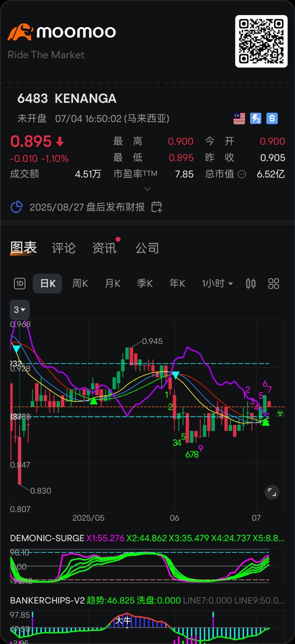Select the 年K yearly candlestick period
Viewport: 295px width, 644px height.
178,284
